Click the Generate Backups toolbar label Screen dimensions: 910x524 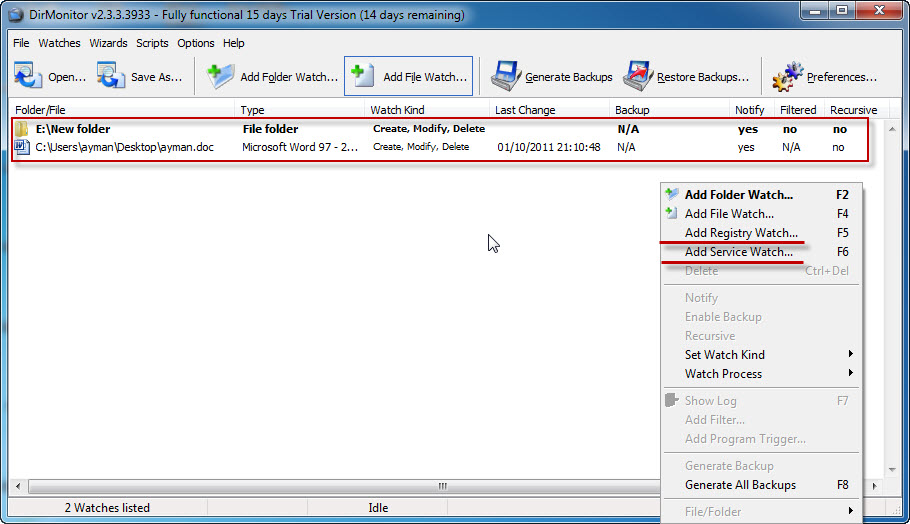[568, 77]
